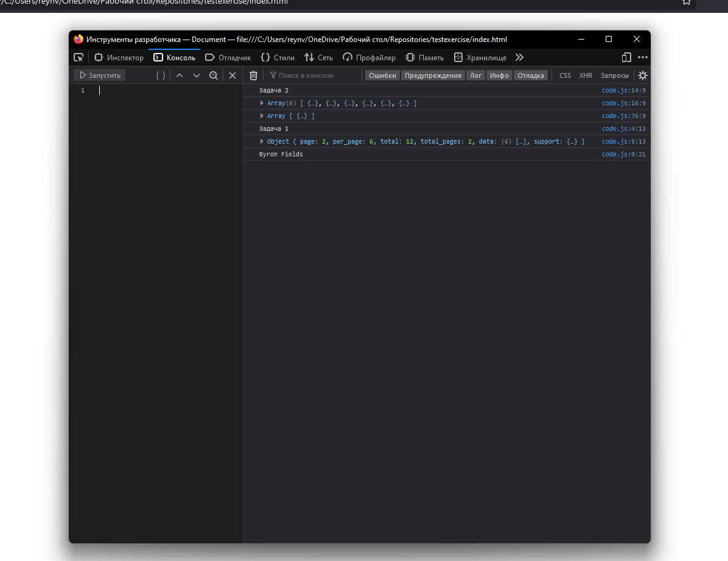
Task: Open the Сеть panel tab
Action: coord(318,57)
